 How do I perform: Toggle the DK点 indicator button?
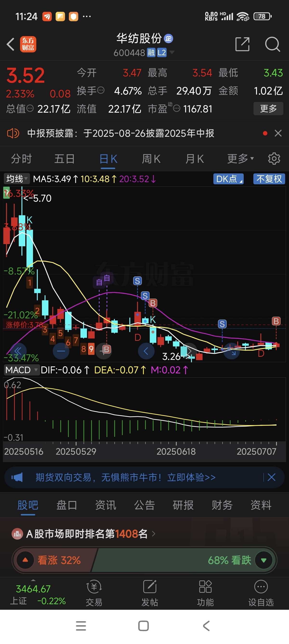pos(228,179)
